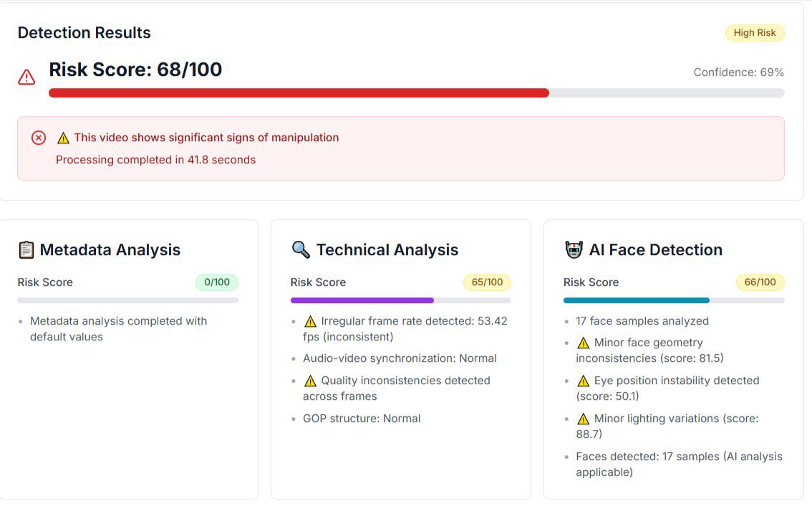812x506 pixels.
Task: Click 'Eye position instability detected (score: 50.1)'
Action: (x=667, y=388)
